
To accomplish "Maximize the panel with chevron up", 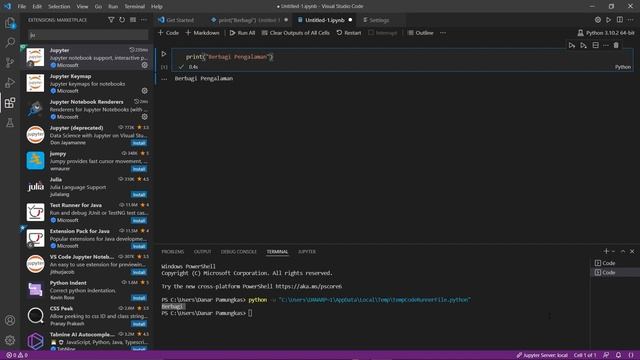I will click(x=623, y=251).
